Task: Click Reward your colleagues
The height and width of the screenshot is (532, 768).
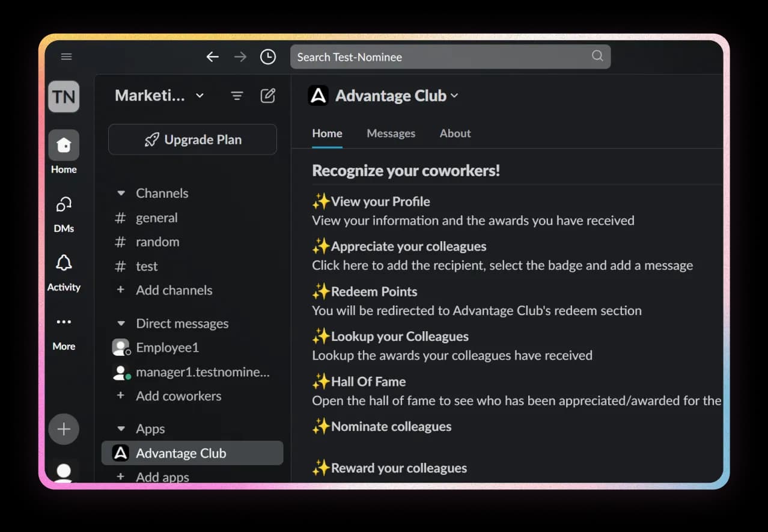Action: click(x=398, y=468)
